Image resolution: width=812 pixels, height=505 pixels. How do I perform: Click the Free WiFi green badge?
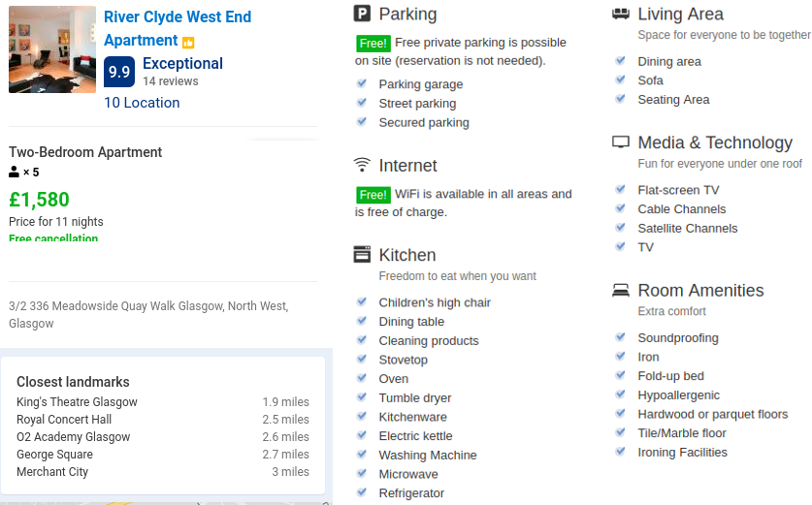coord(373,194)
